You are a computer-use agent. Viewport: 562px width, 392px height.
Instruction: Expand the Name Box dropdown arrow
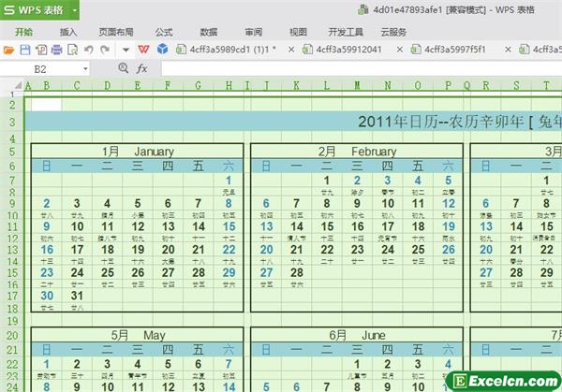click(x=85, y=68)
